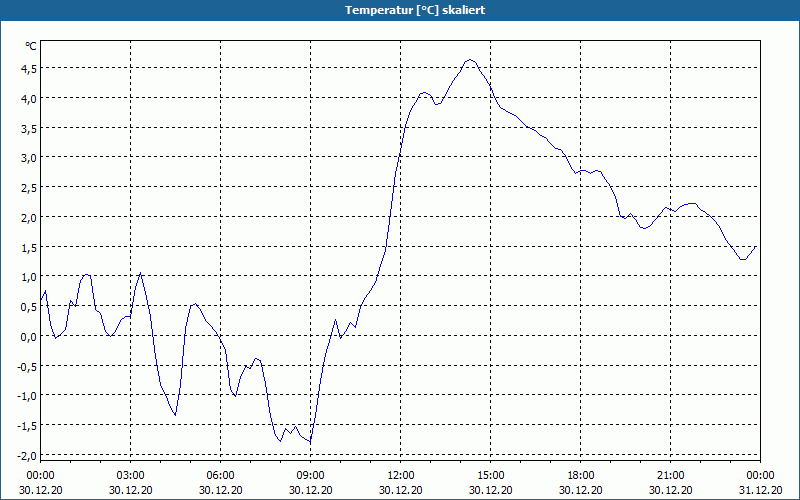800x500 pixels.
Task: Click the chart title "Temperatur [°C] skaliert"
Action: (x=415, y=10)
